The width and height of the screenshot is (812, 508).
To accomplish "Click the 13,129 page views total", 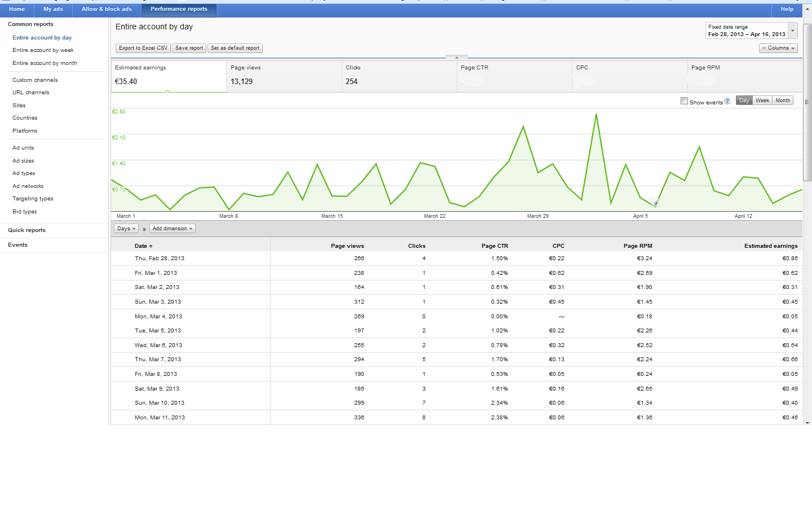I will pos(241,81).
